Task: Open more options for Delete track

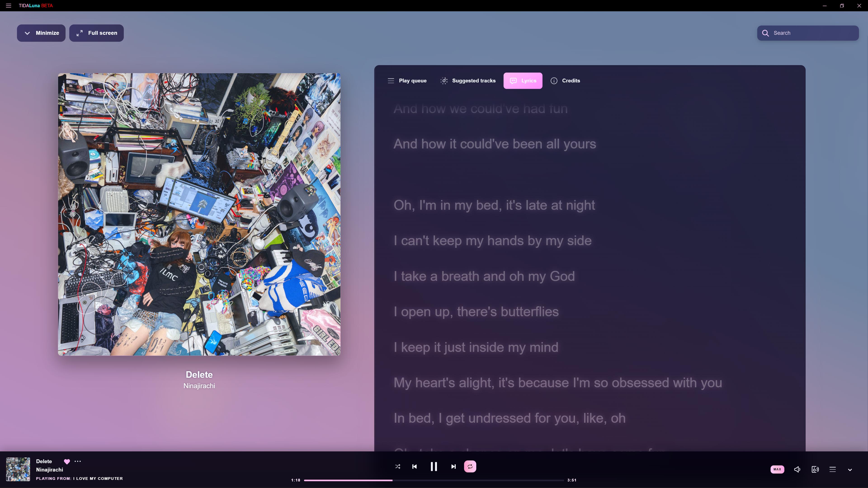Action: point(78,461)
